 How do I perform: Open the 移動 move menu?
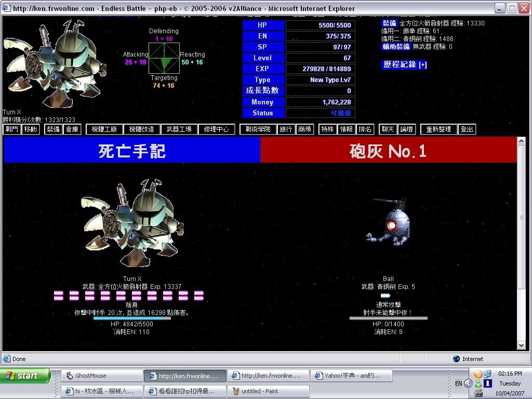31,129
